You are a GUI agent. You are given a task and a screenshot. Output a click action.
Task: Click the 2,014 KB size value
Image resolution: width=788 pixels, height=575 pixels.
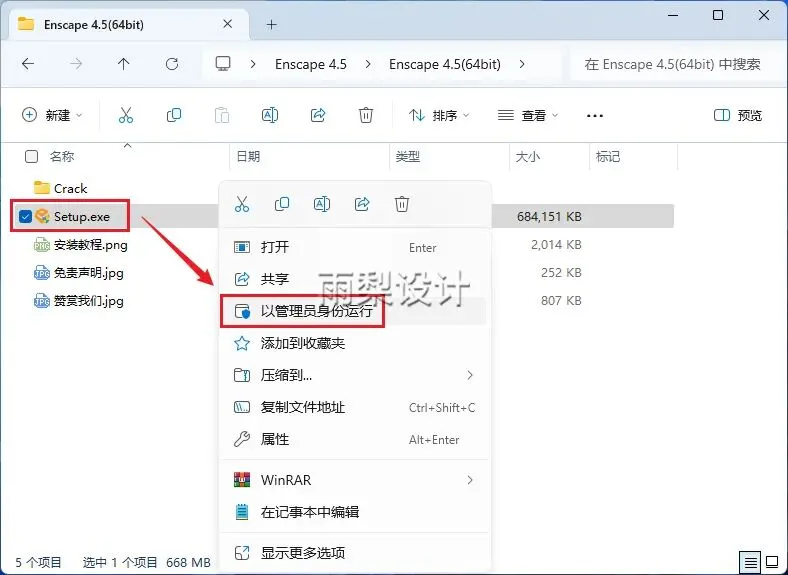point(556,245)
